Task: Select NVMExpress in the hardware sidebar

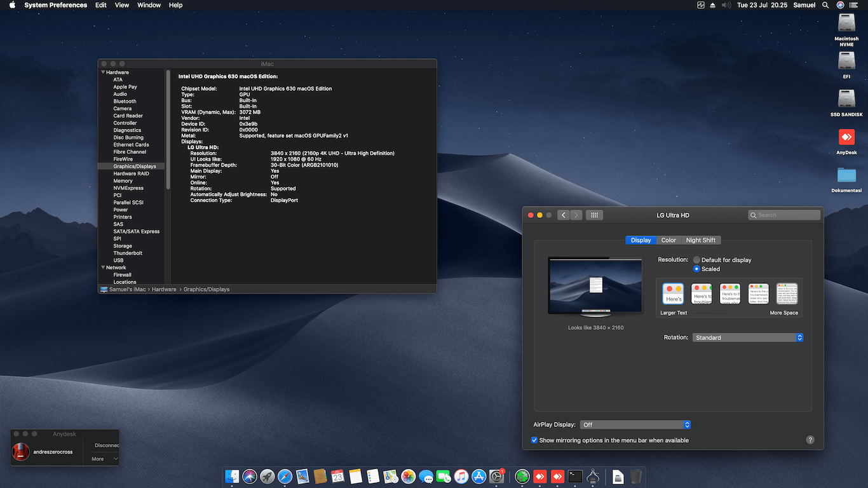Action: click(128, 188)
